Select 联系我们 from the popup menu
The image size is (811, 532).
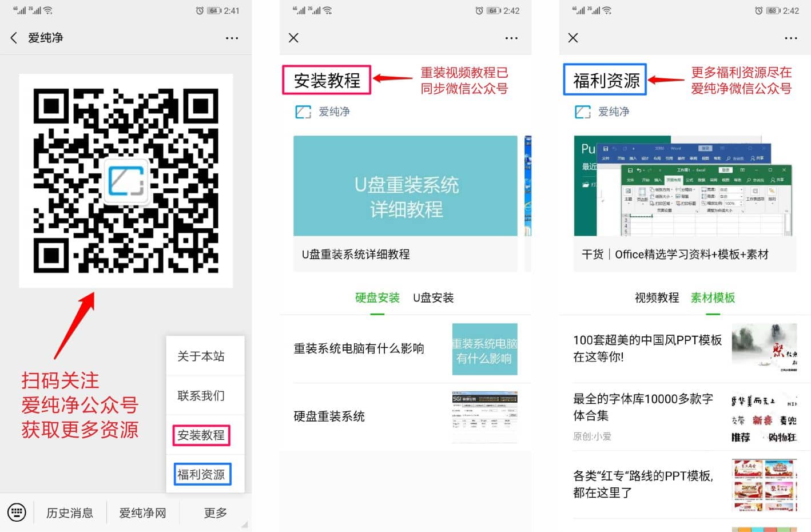tap(201, 396)
